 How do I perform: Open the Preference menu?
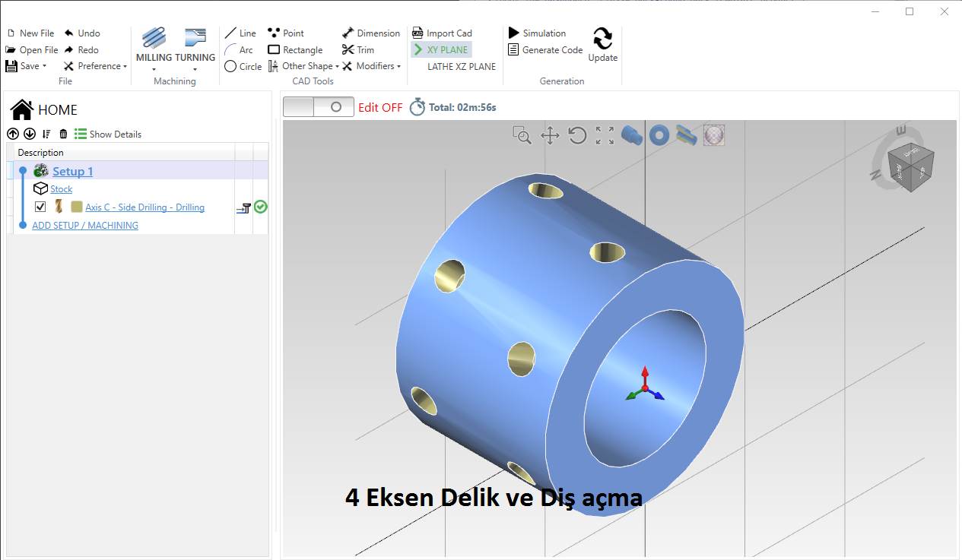pos(95,66)
